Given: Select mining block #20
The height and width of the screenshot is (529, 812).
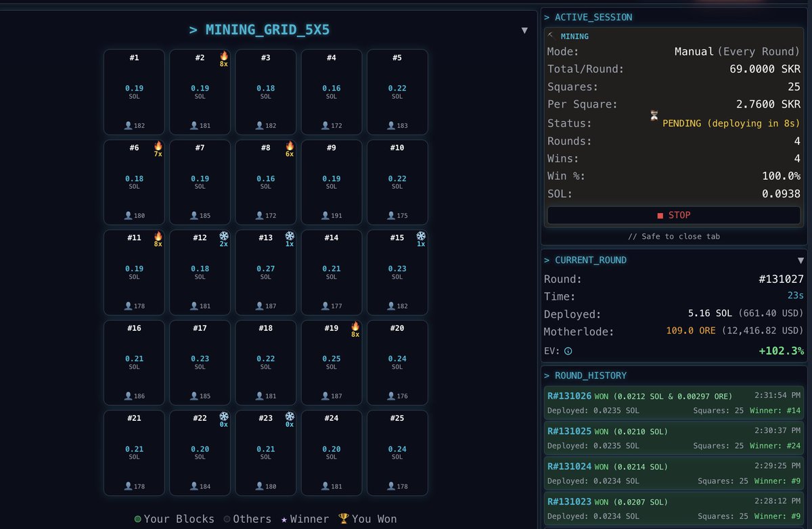Looking at the screenshot, I should point(397,363).
